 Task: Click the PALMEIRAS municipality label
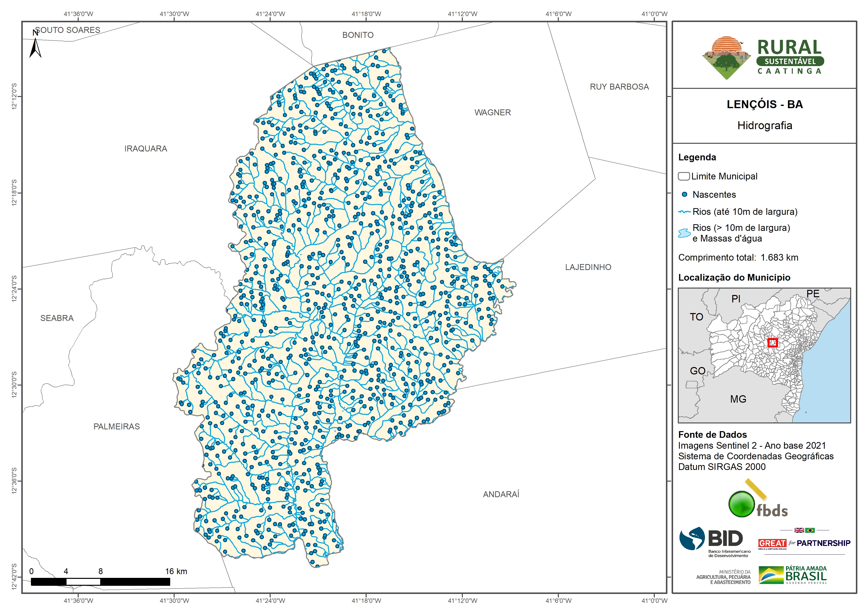click(x=117, y=426)
